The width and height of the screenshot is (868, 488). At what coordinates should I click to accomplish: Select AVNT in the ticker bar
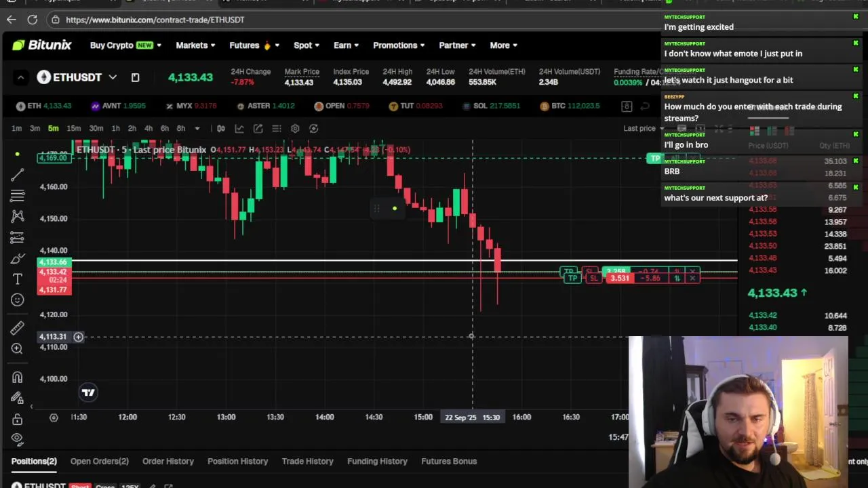click(x=117, y=106)
